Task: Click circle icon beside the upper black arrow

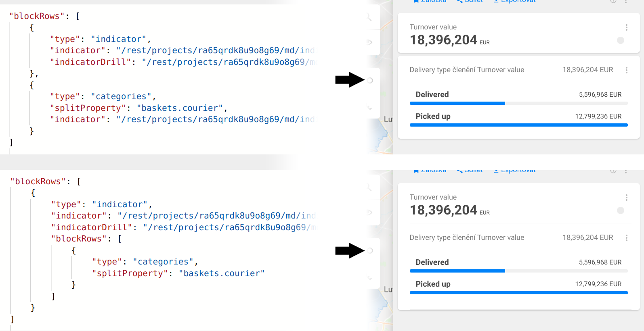Action: pos(370,80)
